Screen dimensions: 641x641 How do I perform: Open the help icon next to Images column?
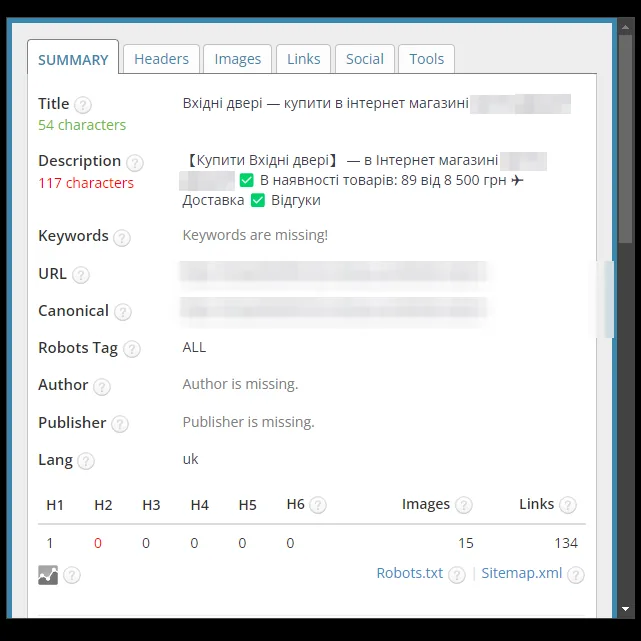click(464, 505)
